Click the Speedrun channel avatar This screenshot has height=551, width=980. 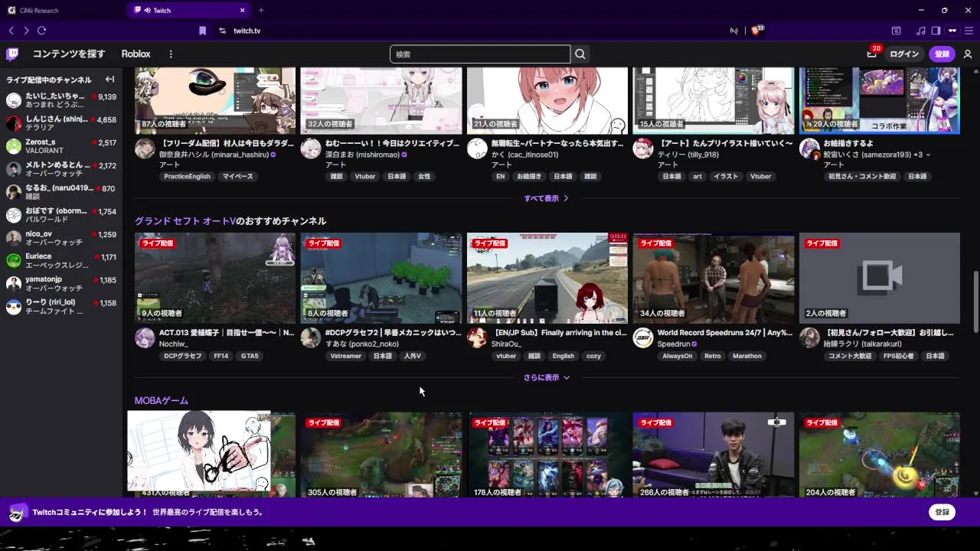coord(643,337)
